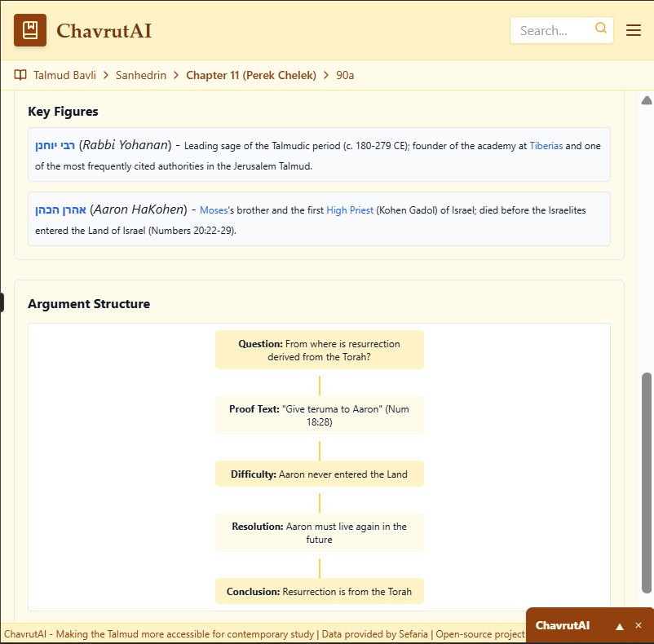Expand the ChavrutAI chat widget arrow
This screenshot has height=644, width=654.
coord(620,626)
